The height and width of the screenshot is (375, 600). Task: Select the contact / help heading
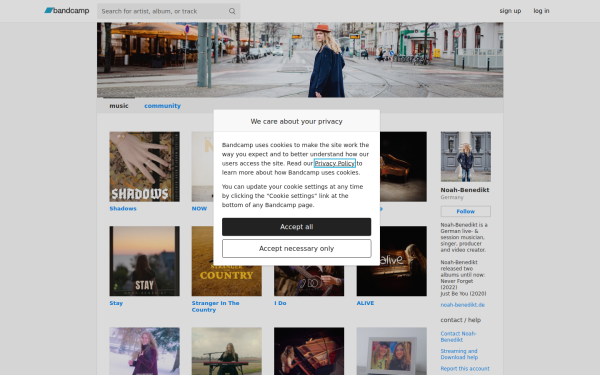click(x=461, y=320)
